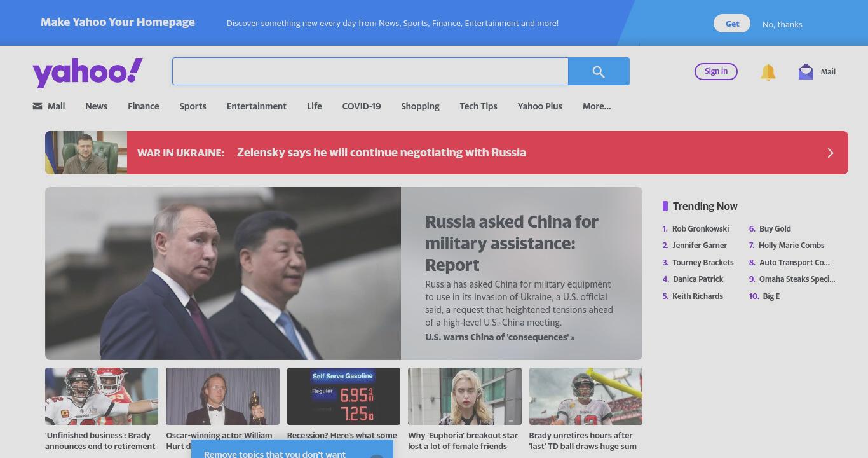Click the arrow chevron on Ukraine banner
868x458 pixels.
tap(830, 153)
